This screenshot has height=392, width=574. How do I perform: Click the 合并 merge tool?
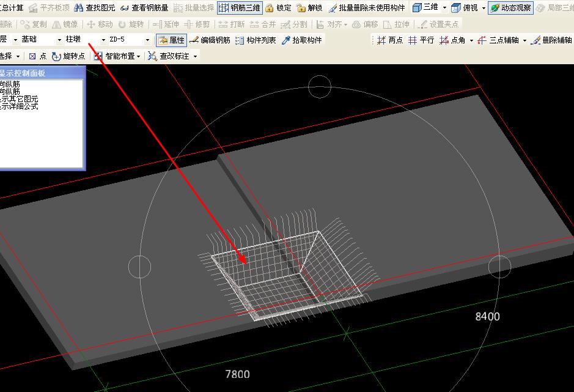pos(263,24)
